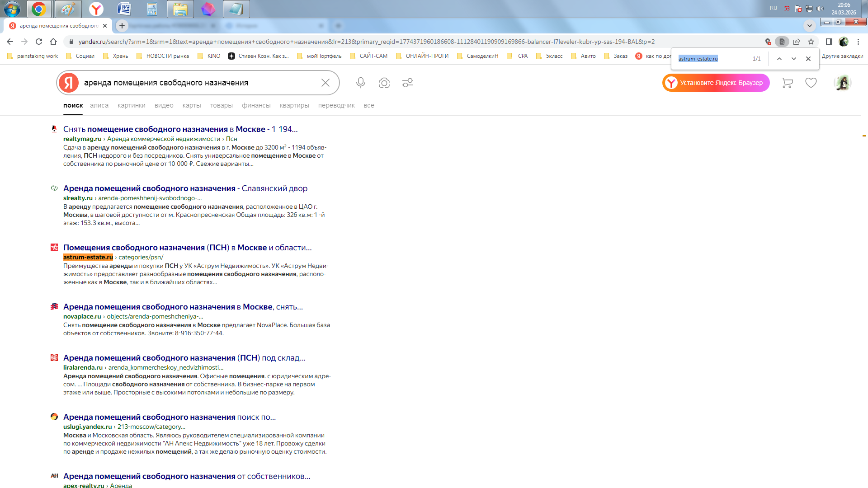The height and width of the screenshot is (488, 868).
Task: Go to next find-in-page match
Action: tap(793, 59)
